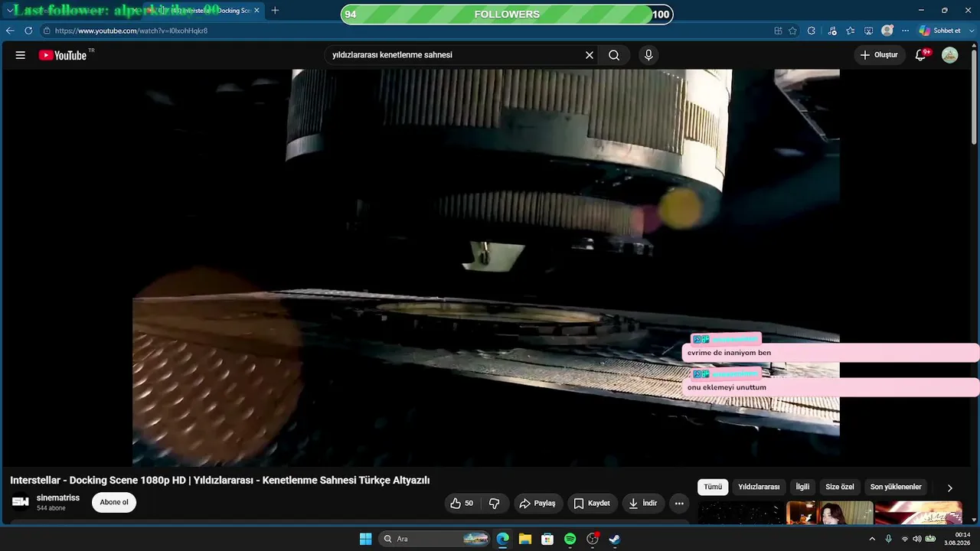
Task: Select the Son yüklenenler filter chip
Action: point(896,487)
